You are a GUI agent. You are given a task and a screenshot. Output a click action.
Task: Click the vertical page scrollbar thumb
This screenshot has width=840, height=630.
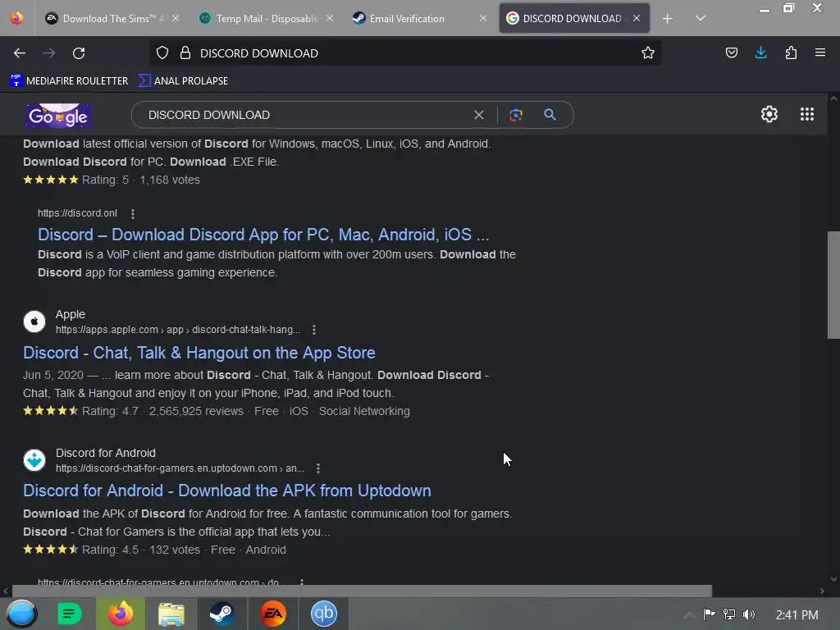pyautogui.click(x=833, y=285)
